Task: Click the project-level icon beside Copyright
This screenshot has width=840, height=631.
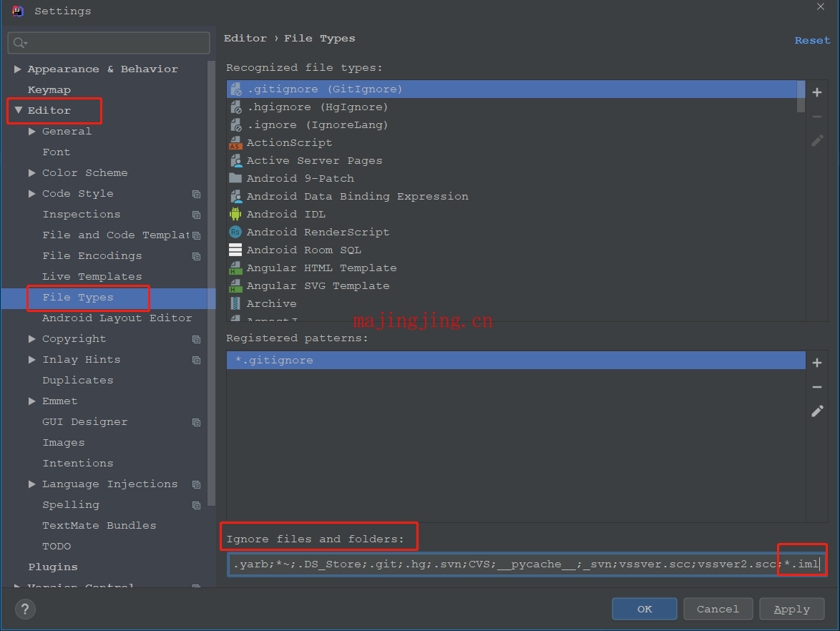Action: click(197, 340)
